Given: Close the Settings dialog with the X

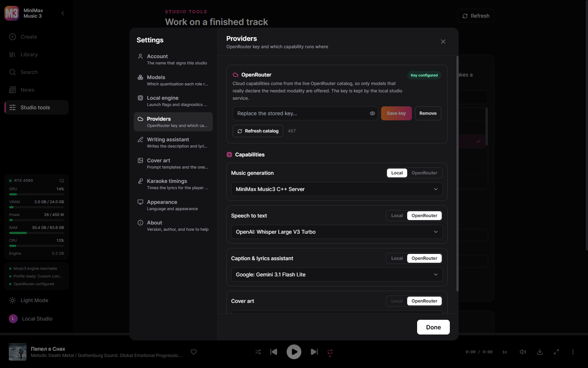Looking at the screenshot, I should 443,42.
